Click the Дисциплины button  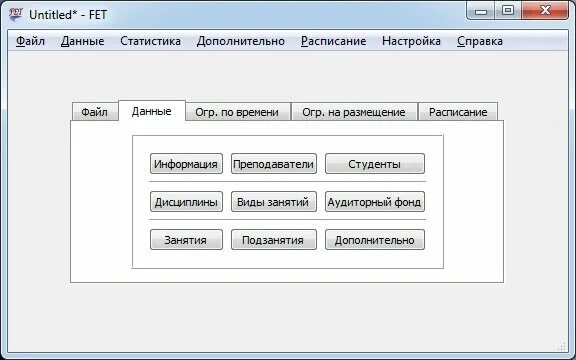click(186, 202)
